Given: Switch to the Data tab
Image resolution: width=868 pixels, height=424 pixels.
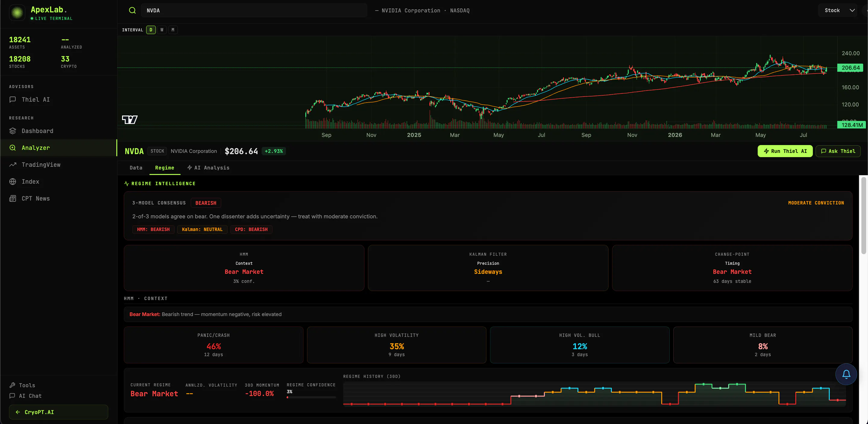Looking at the screenshot, I should point(136,167).
